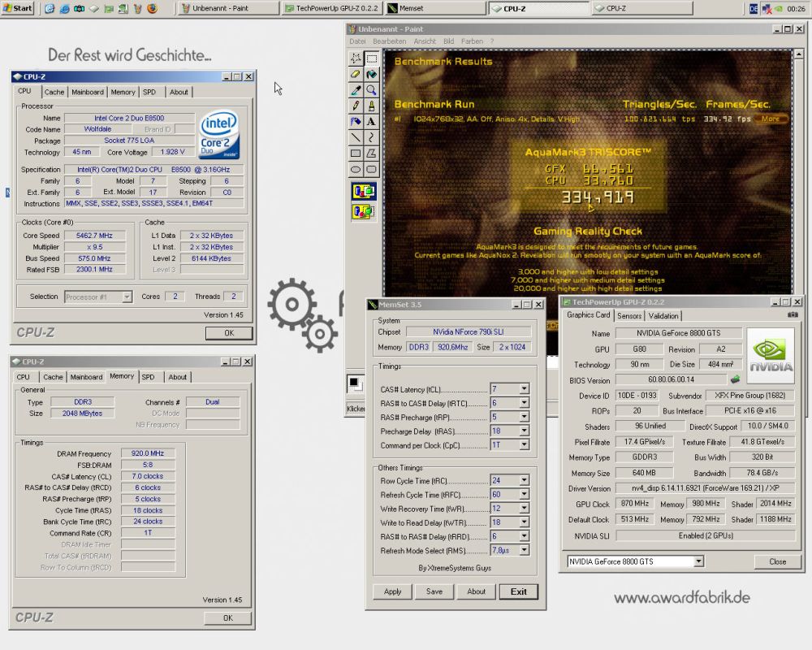
Task: Click Close in GPU-Z
Action: pyautogui.click(x=777, y=561)
